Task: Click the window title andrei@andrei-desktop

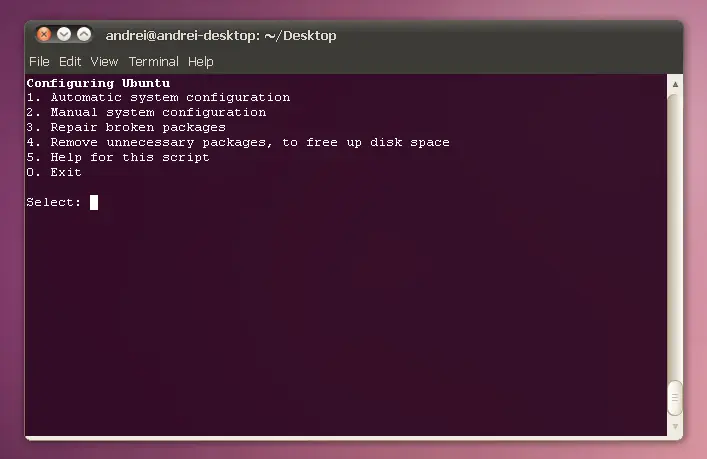Action: click(x=221, y=35)
